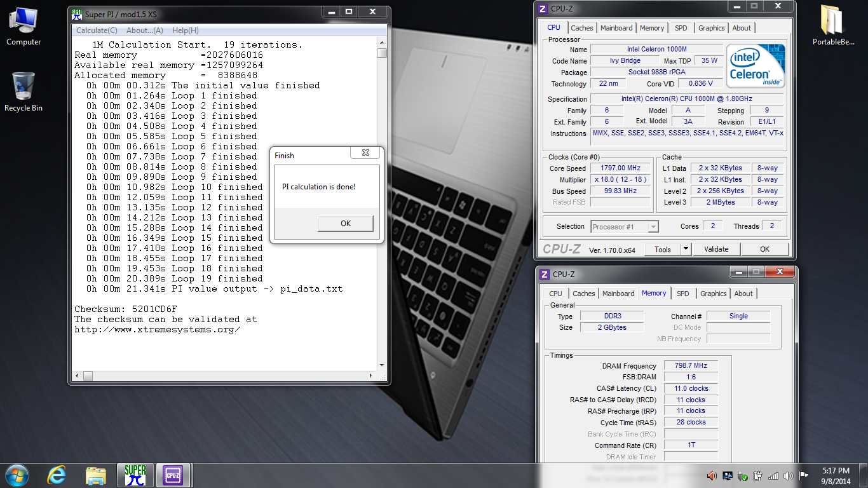The height and width of the screenshot is (488, 868).
Task: Switch to Mainboard tab in upper CPU-Z
Action: coord(616,28)
